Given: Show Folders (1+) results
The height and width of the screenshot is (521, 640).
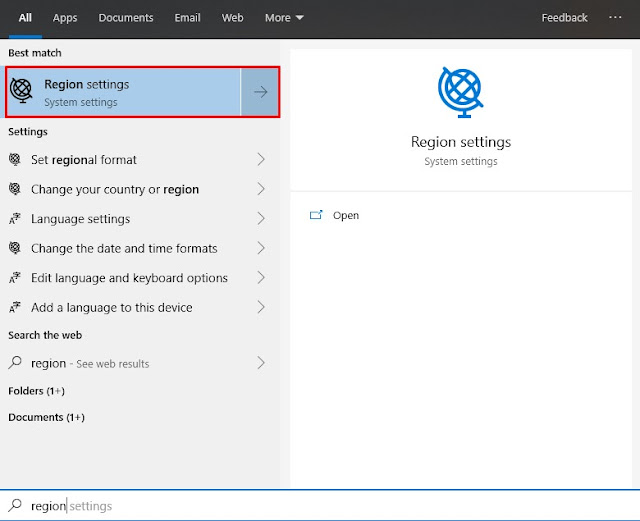Looking at the screenshot, I should 36,391.
